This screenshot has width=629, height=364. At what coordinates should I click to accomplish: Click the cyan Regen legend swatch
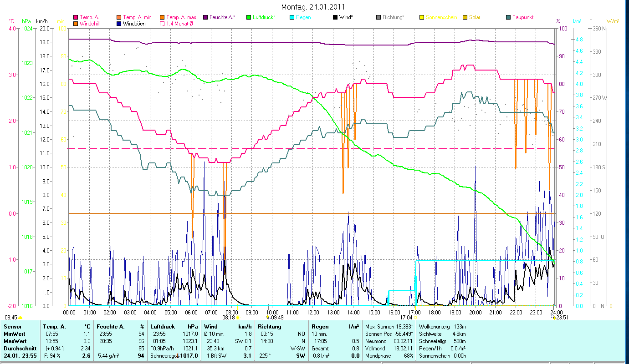coord(292,17)
